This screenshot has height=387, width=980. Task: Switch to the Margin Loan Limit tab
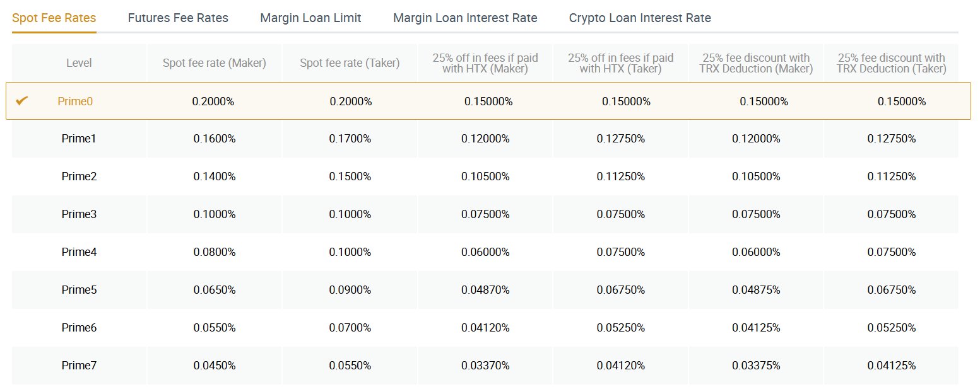[x=310, y=18]
